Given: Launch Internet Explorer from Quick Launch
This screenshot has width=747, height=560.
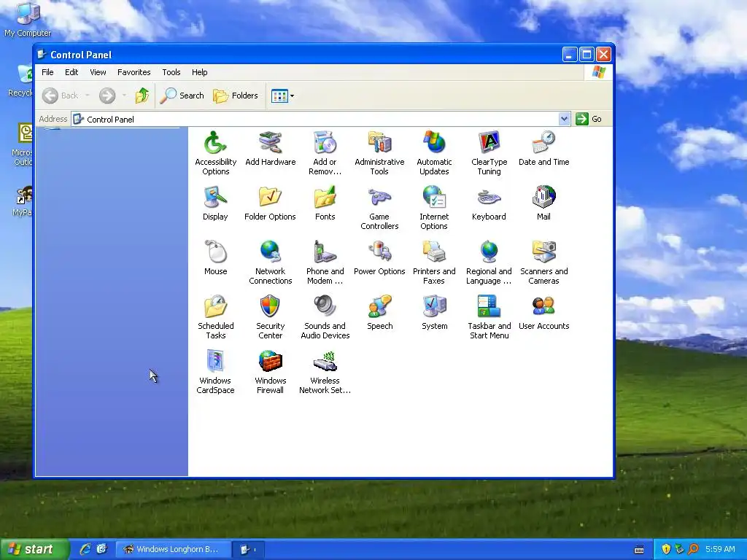Looking at the screenshot, I should pyautogui.click(x=85, y=549).
